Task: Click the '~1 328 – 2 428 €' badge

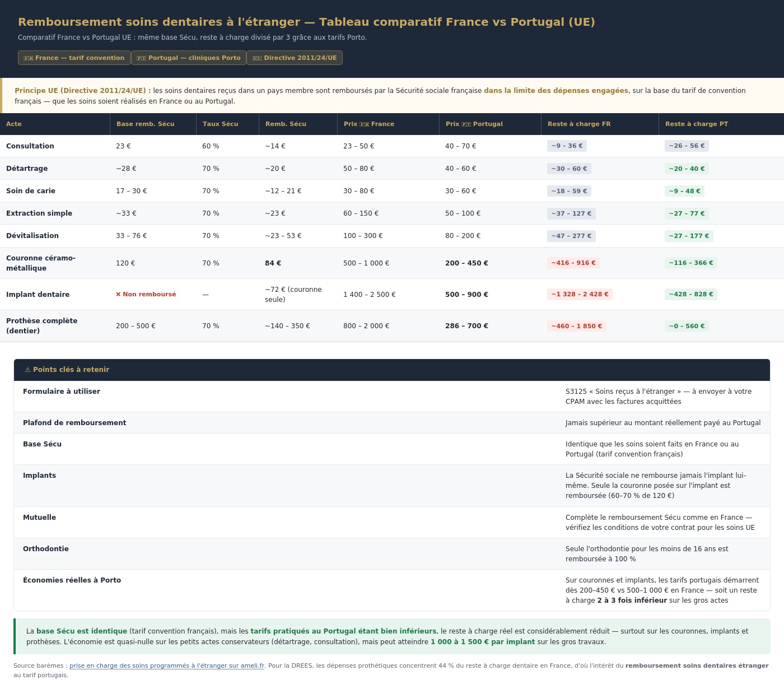Action: (580, 294)
